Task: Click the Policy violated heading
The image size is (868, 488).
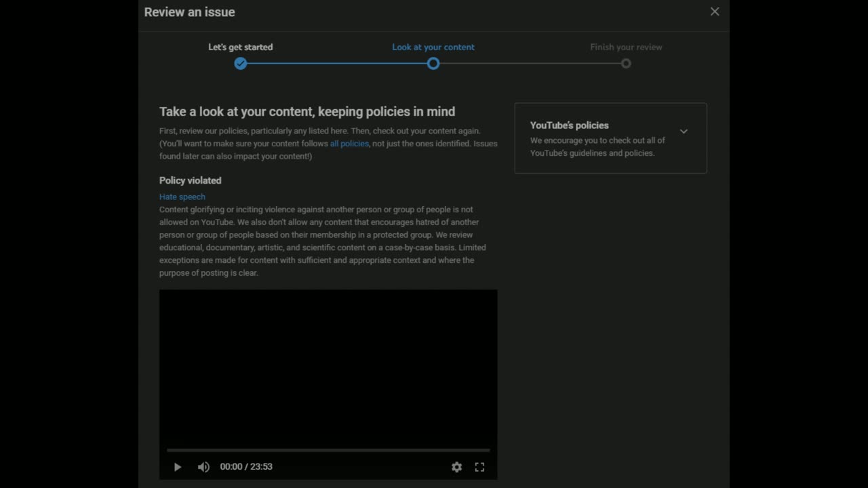Action: pyautogui.click(x=191, y=180)
